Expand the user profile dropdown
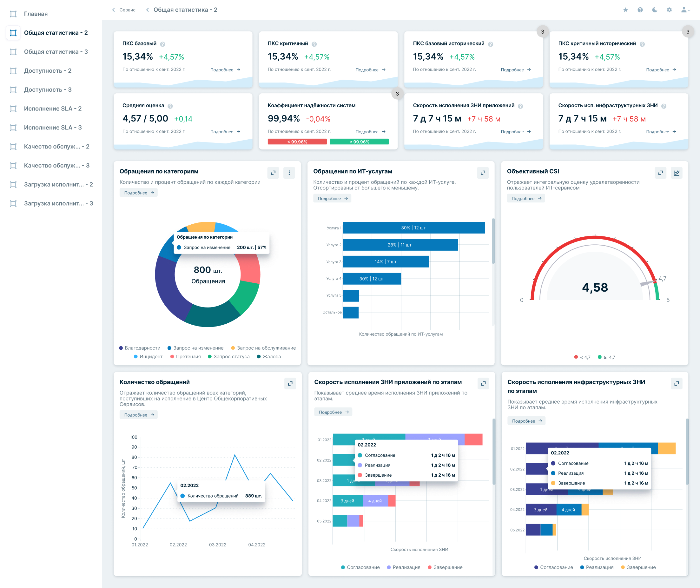 point(685,10)
